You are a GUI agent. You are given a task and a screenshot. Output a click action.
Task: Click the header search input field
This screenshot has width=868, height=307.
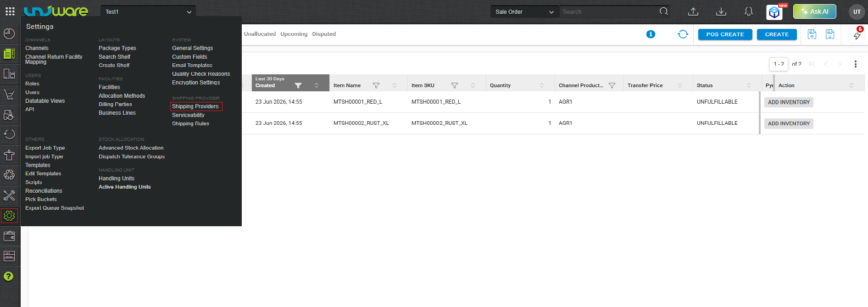[609, 12]
